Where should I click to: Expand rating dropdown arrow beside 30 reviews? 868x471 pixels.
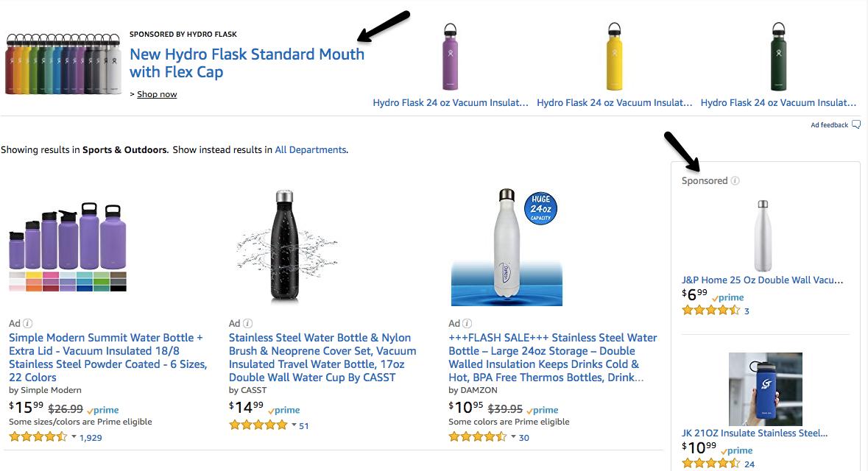point(514,437)
